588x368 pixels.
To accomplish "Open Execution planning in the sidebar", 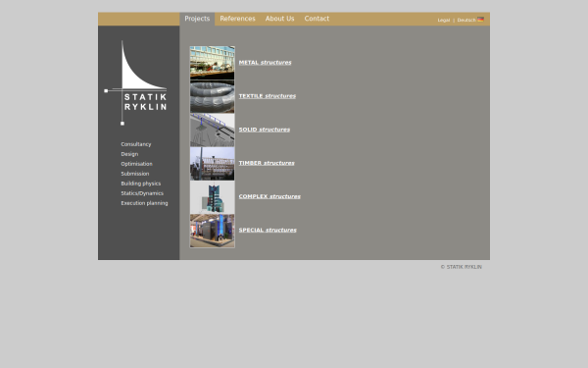I will 144,203.
